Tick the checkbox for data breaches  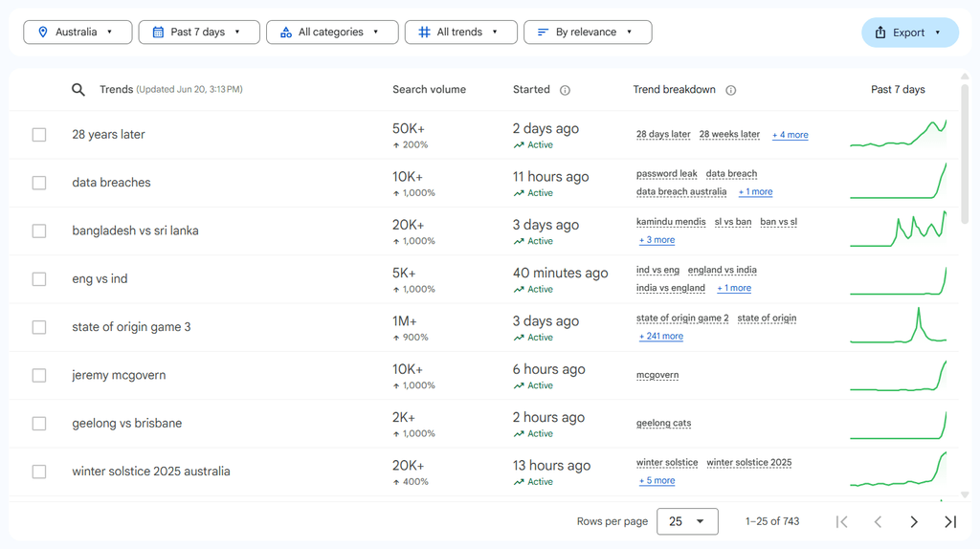point(39,183)
